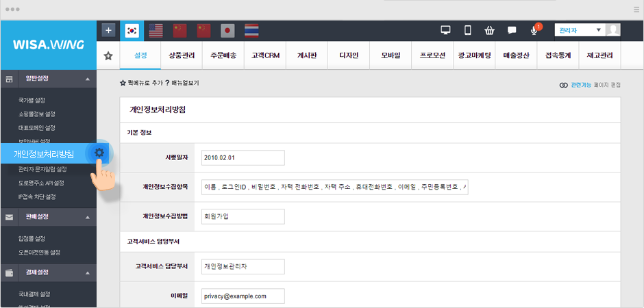Viewport: 644px width, 308px height.
Task: Go to the 고객CRM tab
Action: (265, 55)
